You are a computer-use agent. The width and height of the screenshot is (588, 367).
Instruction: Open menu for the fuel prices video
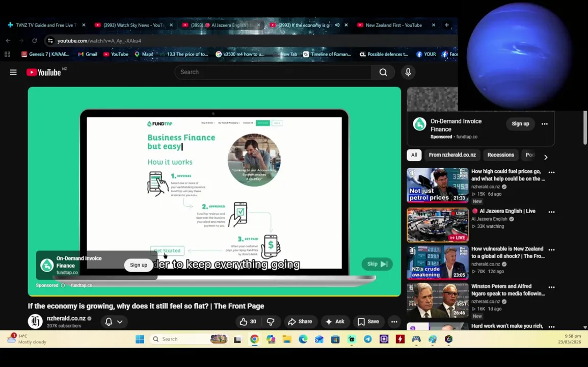click(x=551, y=173)
